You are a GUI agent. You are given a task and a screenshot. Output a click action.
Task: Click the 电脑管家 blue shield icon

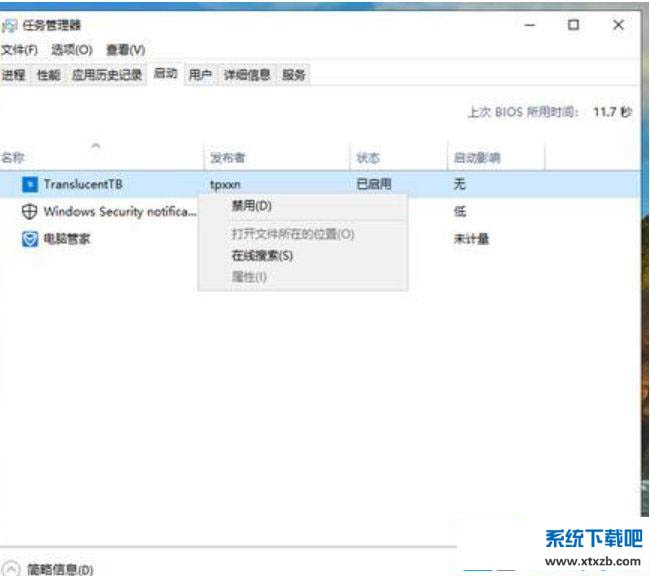pyautogui.click(x=30, y=239)
